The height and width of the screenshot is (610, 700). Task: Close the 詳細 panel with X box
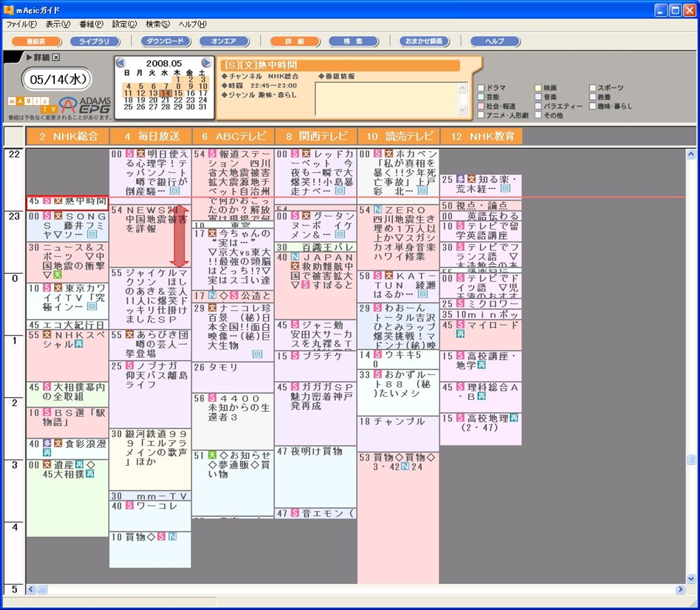pos(56,57)
